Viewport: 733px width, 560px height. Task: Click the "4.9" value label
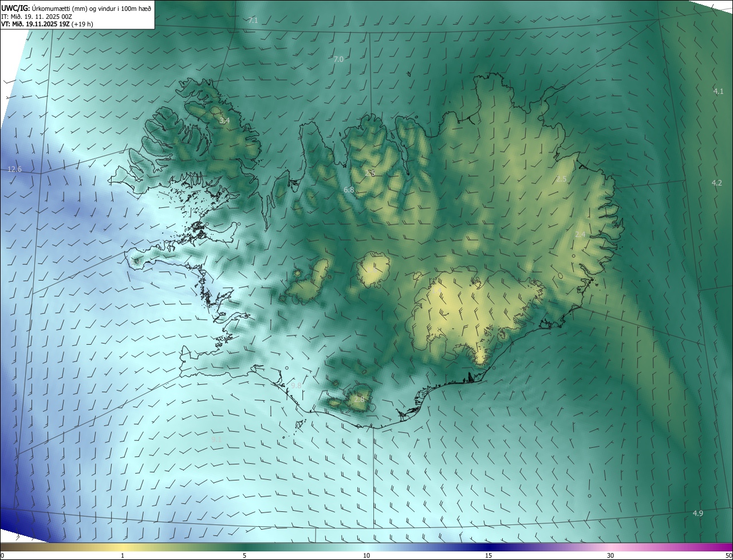(x=697, y=514)
